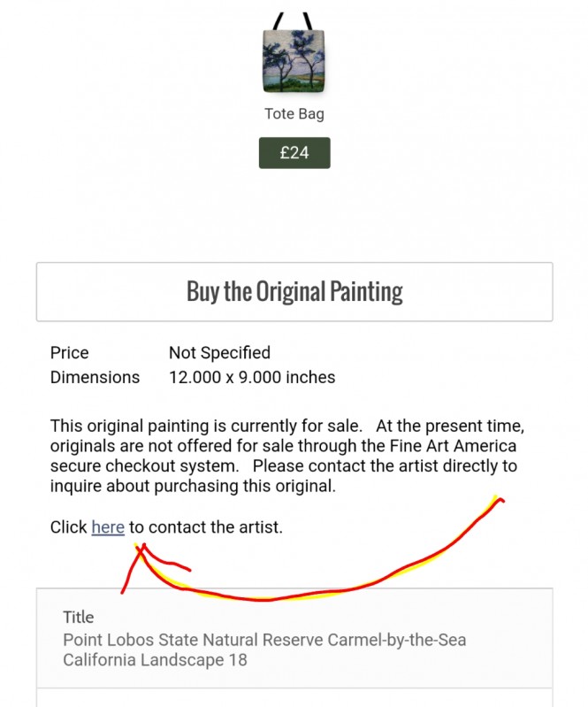Screen dimensions: 588x707
Task: Click the Tote Bag product label
Action: coord(294,114)
